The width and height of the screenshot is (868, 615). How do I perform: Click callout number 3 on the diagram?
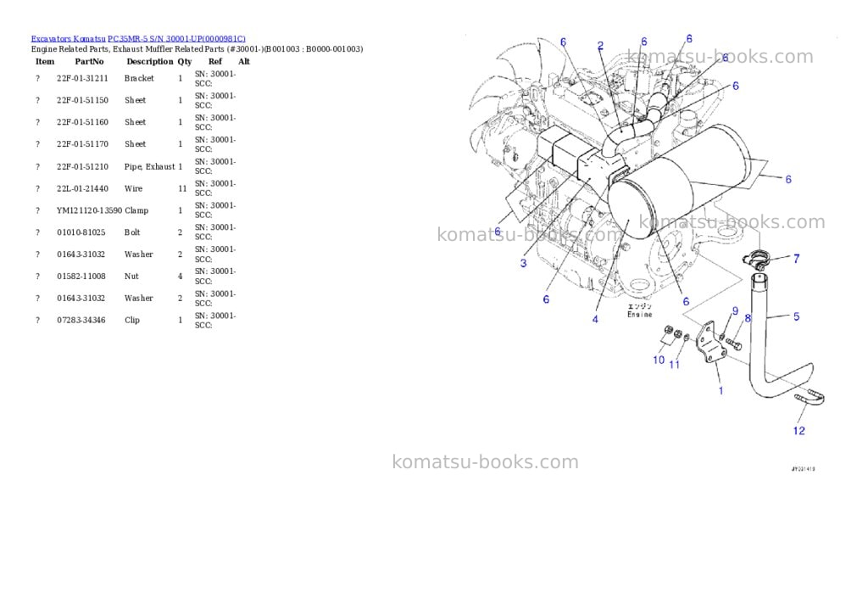[523, 263]
